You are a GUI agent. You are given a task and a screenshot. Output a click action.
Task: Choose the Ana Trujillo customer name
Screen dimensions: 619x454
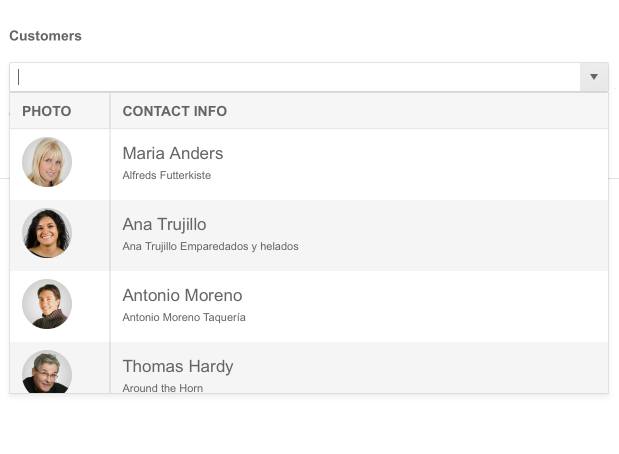click(x=164, y=224)
